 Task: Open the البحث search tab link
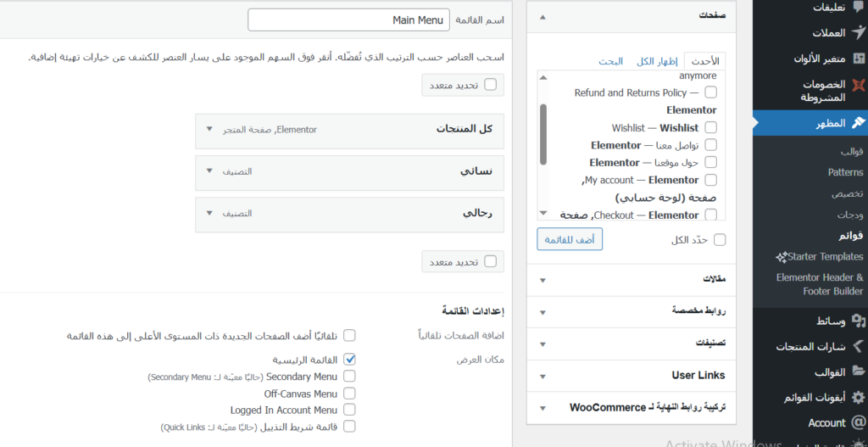tap(610, 62)
